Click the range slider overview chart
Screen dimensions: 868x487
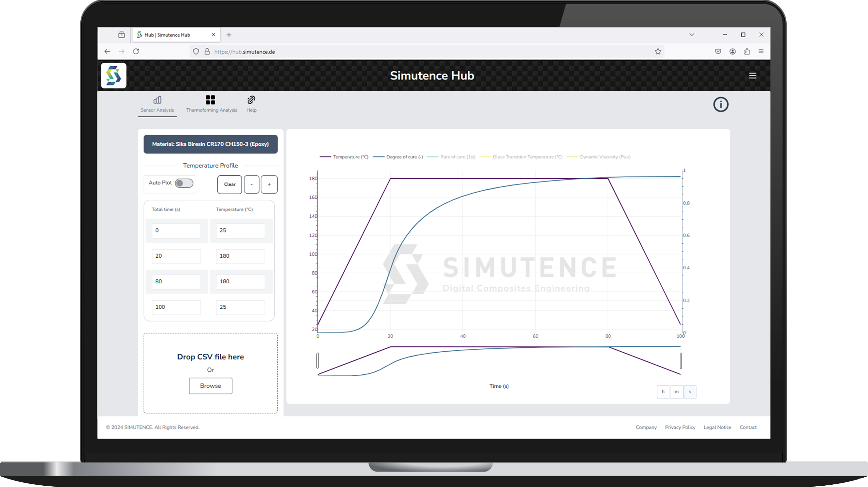pos(499,360)
